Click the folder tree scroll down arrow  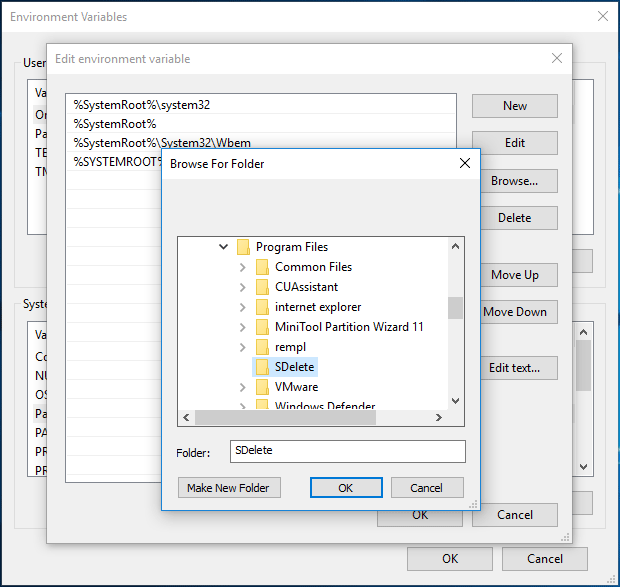pos(456,401)
